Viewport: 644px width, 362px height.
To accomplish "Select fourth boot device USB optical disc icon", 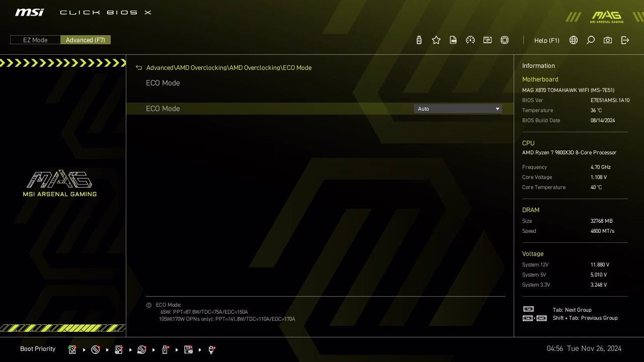I will pyautogui.click(x=142, y=349).
